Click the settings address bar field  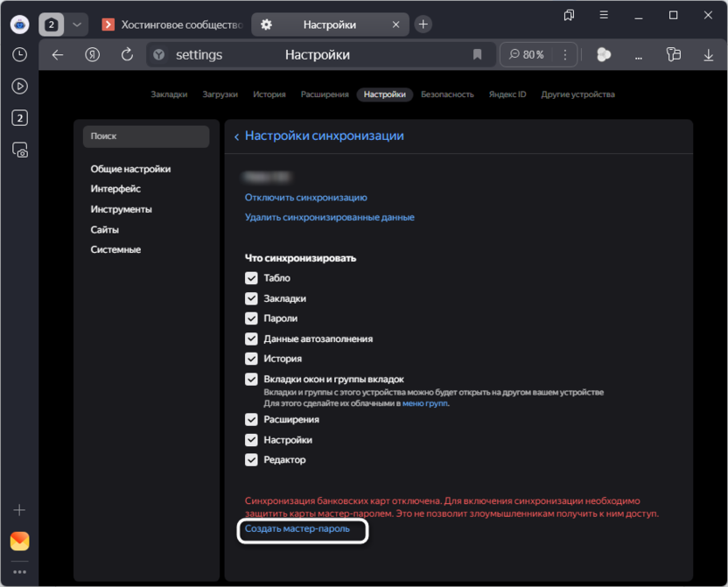pyautogui.click(x=321, y=55)
